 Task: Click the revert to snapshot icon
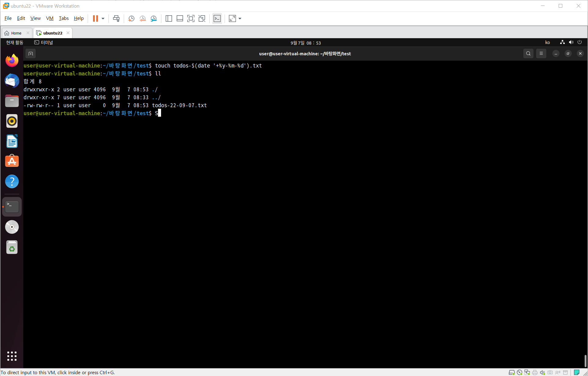[x=142, y=19]
